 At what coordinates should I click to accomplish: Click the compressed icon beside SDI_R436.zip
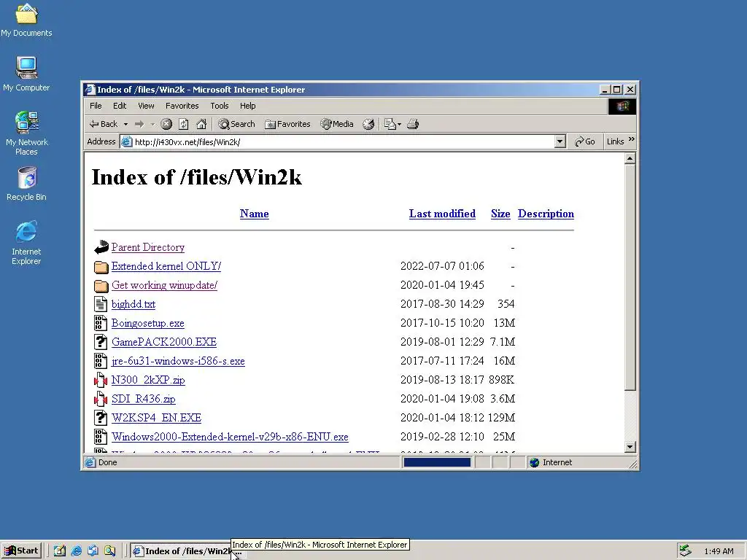(101, 399)
